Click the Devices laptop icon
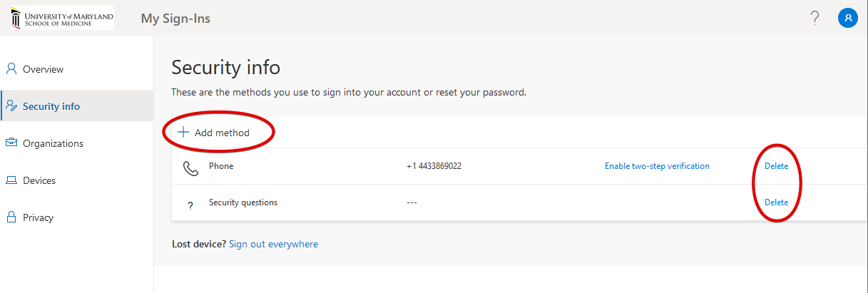The image size is (868, 293). point(11,180)
